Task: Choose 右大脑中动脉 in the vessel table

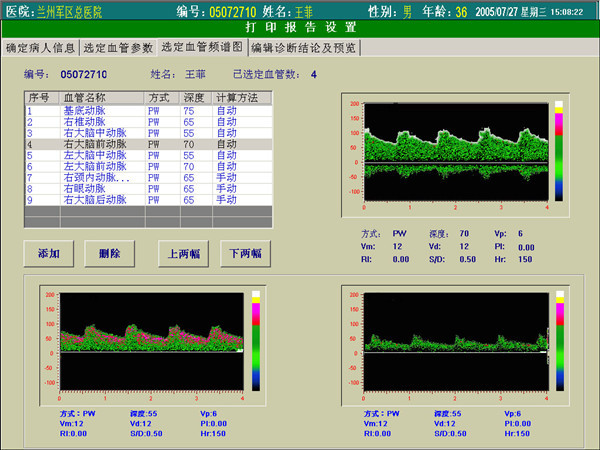Action: coord(94,132)
